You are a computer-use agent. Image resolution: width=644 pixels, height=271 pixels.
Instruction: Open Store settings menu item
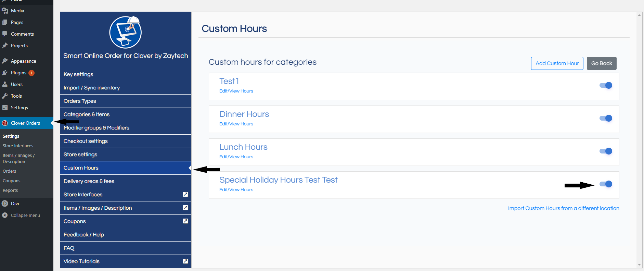click(x=126, y=155)
